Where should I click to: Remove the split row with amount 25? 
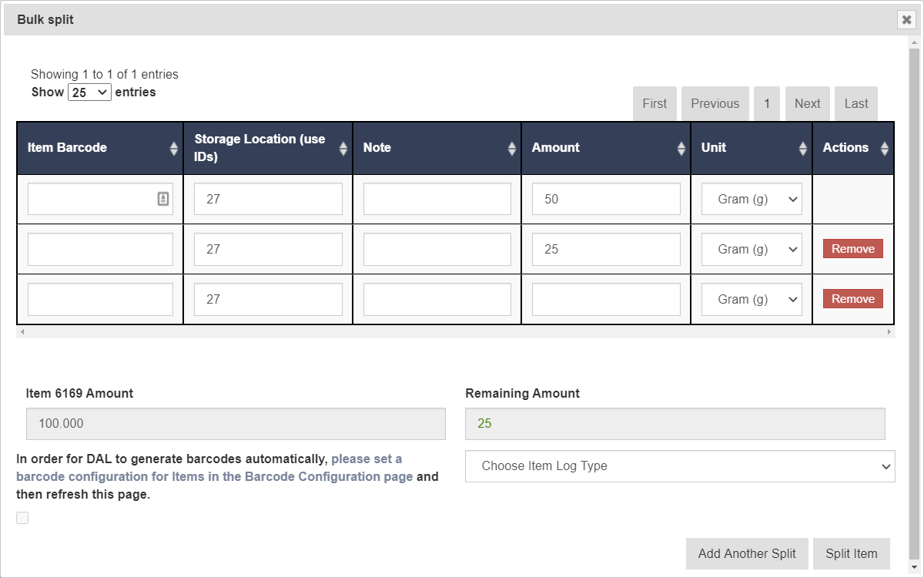(x=852, y=249)
